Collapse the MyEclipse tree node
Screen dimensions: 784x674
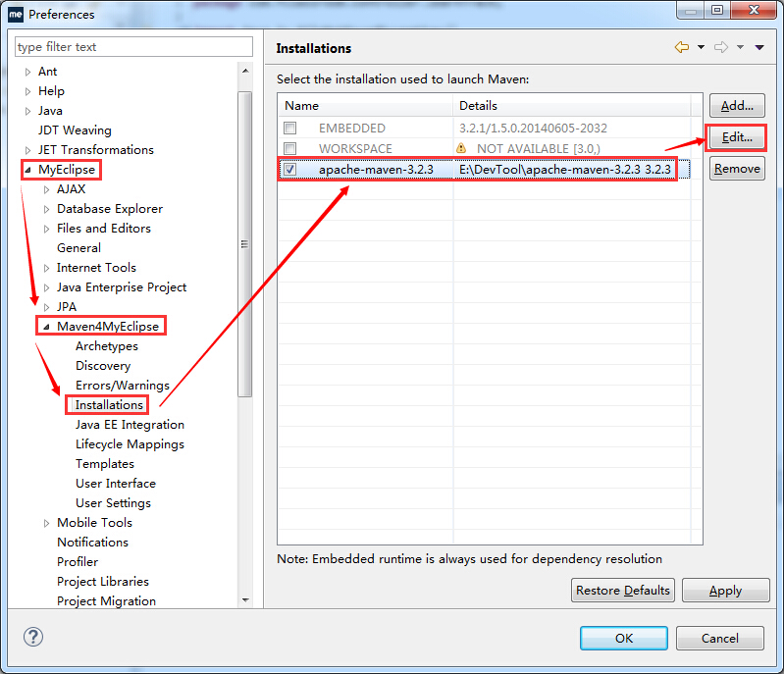point(28,170)
